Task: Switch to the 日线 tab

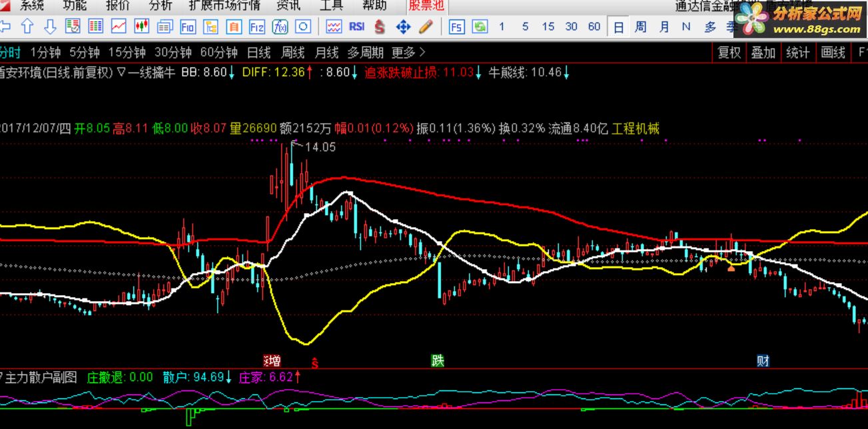Action: point(258,53)
